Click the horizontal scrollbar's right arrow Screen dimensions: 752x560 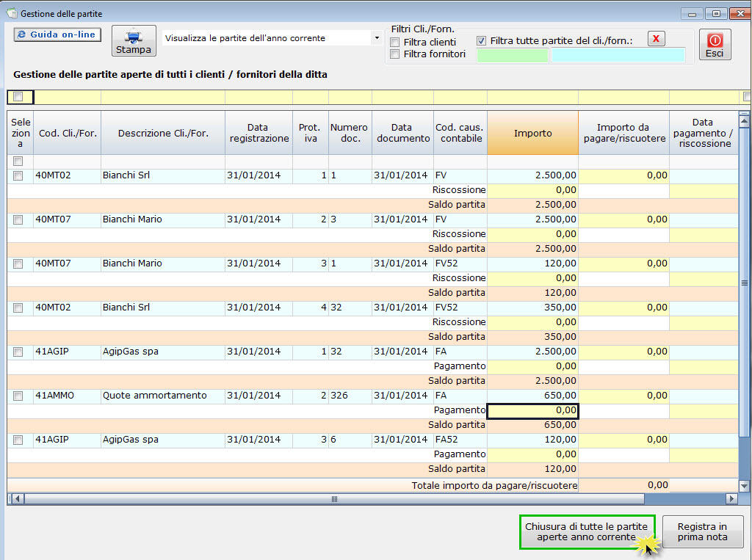731,498
